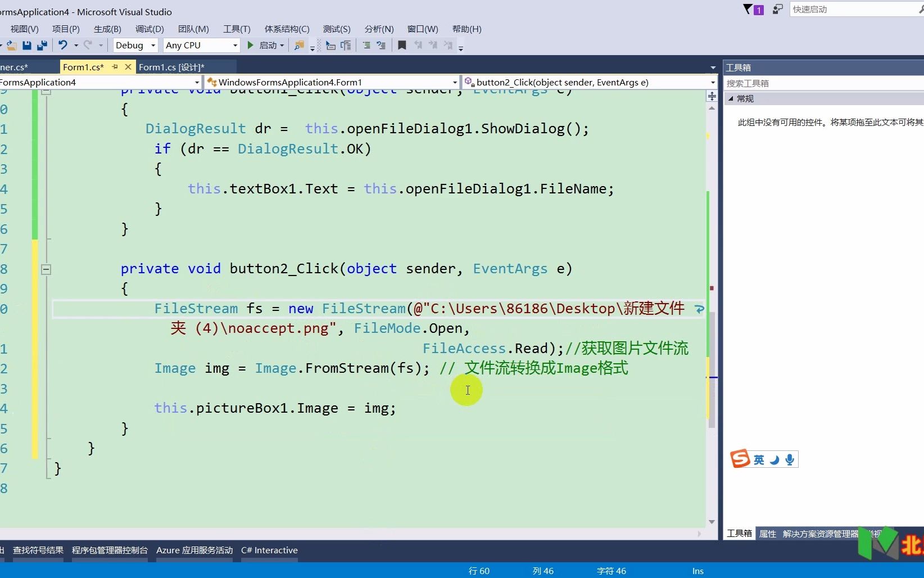The image size is (924, 578).
Task: Switch to the 属性 properties panel tab
Action: (768, 534)
